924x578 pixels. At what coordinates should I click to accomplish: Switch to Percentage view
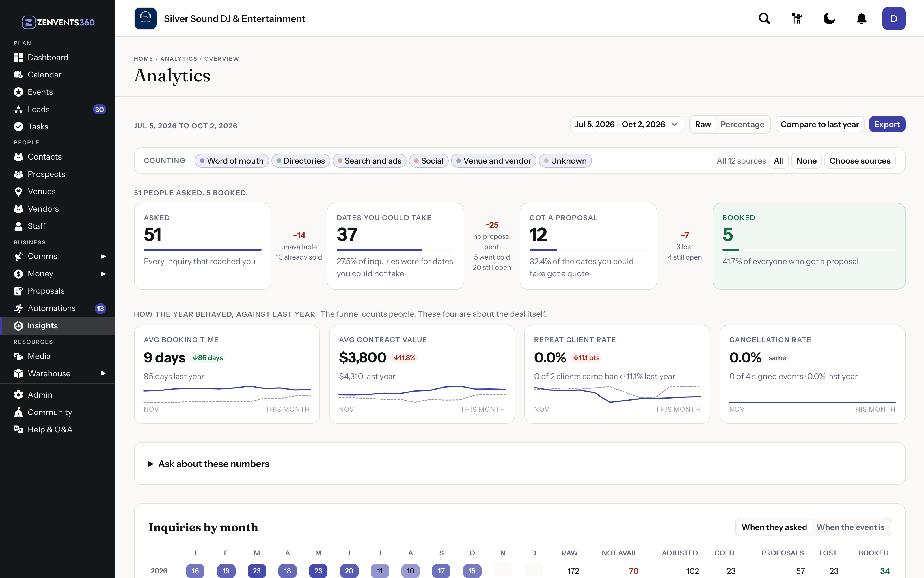742,124
